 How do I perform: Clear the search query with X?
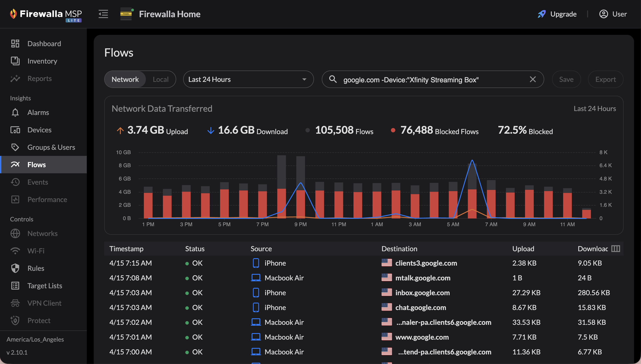tap(533, 79)
